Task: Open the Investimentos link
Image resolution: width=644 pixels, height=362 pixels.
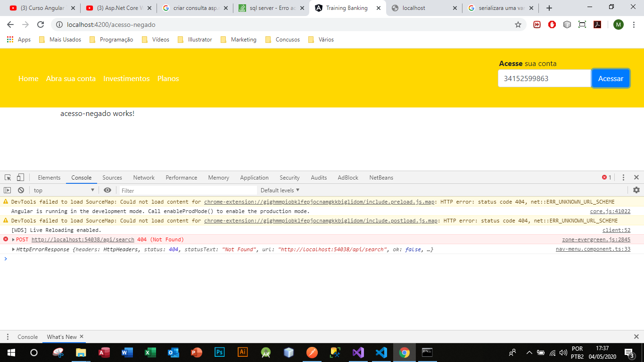Action: click(126, 78)
